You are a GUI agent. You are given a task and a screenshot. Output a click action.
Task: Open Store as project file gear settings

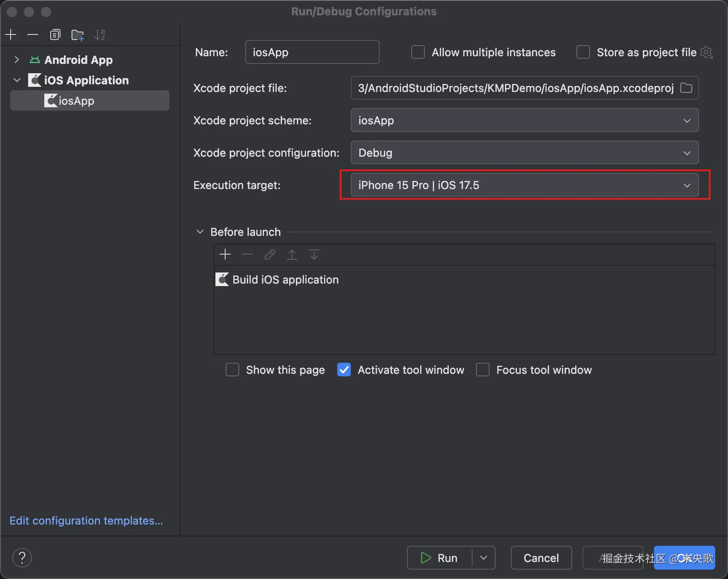(706, 52)
